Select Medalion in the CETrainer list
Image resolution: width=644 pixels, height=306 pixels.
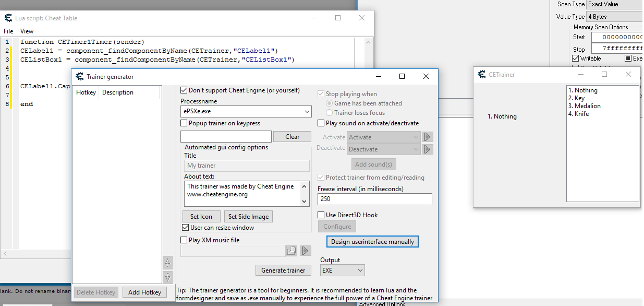(x=587, y=106)
